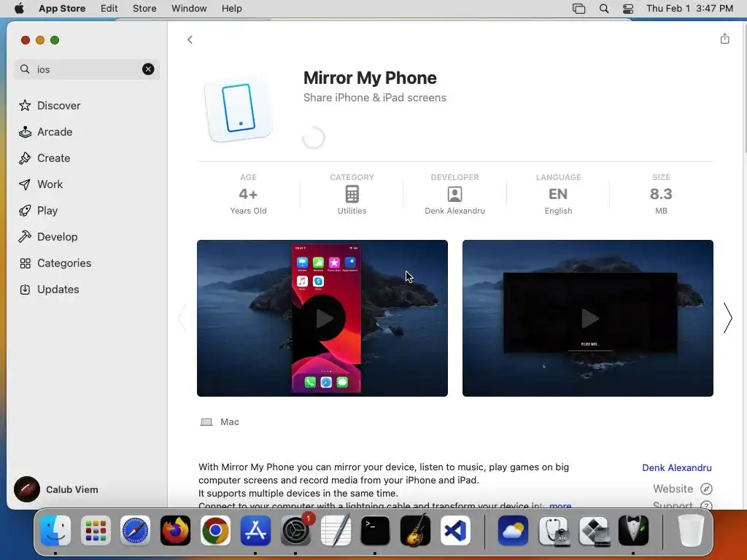Click into the search field containing 'ios'
The image size is (747, 560).
(86, 69)
